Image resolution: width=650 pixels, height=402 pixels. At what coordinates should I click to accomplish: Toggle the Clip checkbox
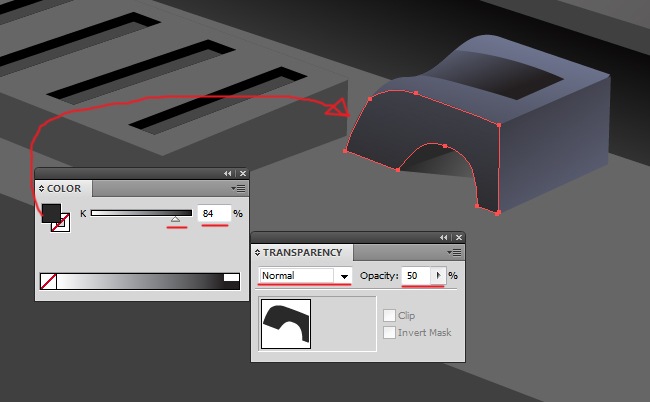[x=389, y=315]
